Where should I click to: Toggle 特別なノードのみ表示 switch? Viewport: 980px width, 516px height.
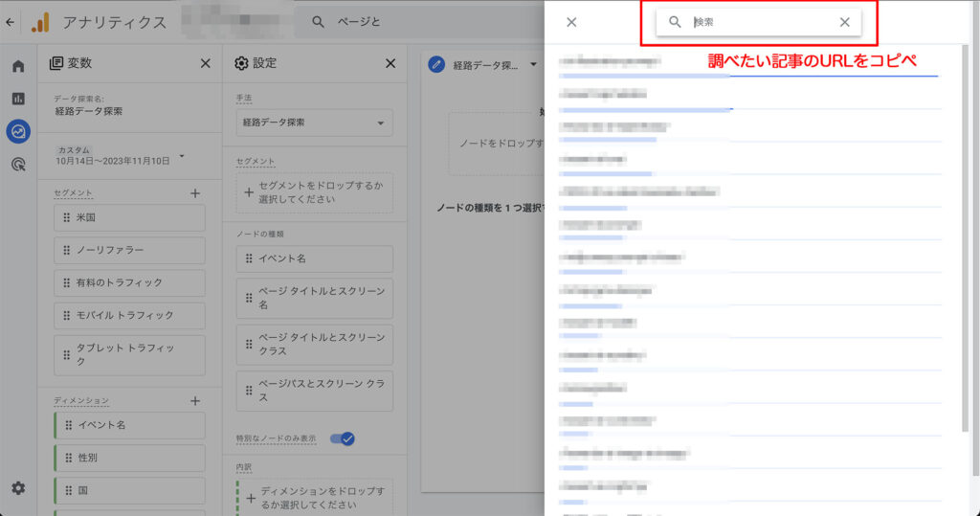tap(343, 438)
